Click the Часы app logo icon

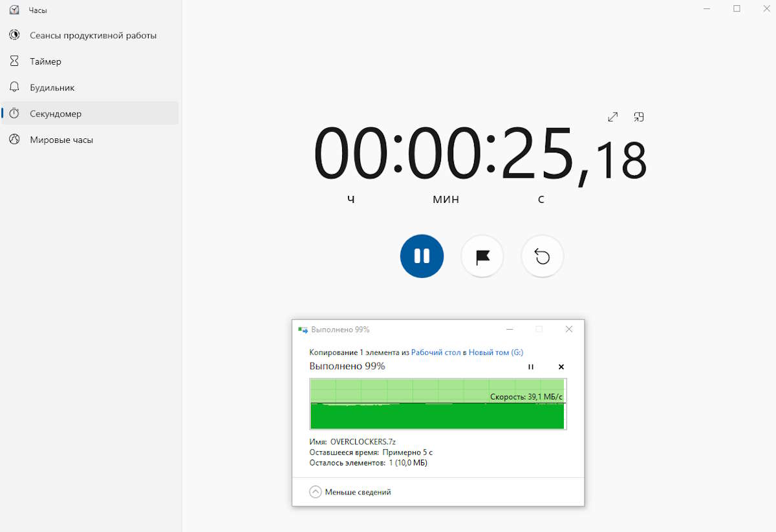point(14,10)
